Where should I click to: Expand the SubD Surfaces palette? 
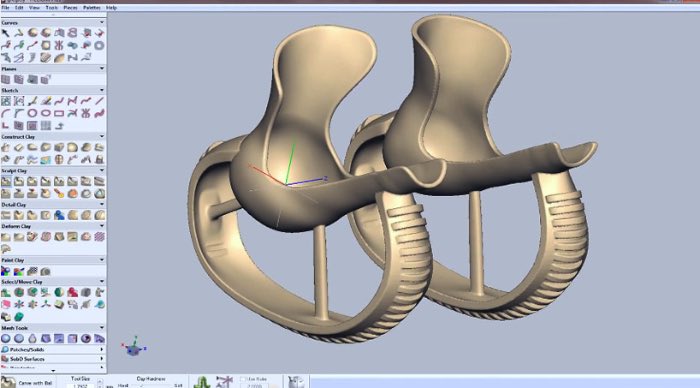102,359
